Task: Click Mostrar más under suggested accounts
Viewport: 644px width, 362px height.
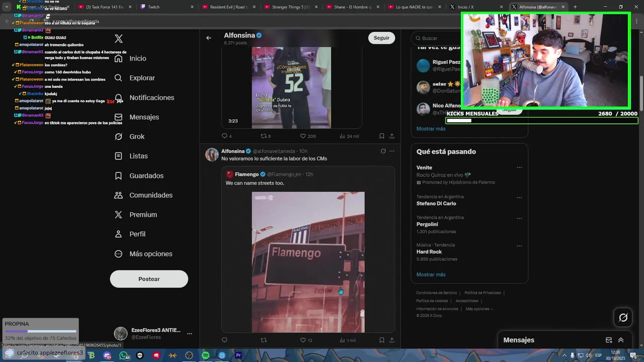Action: click(x=431, y=129)
